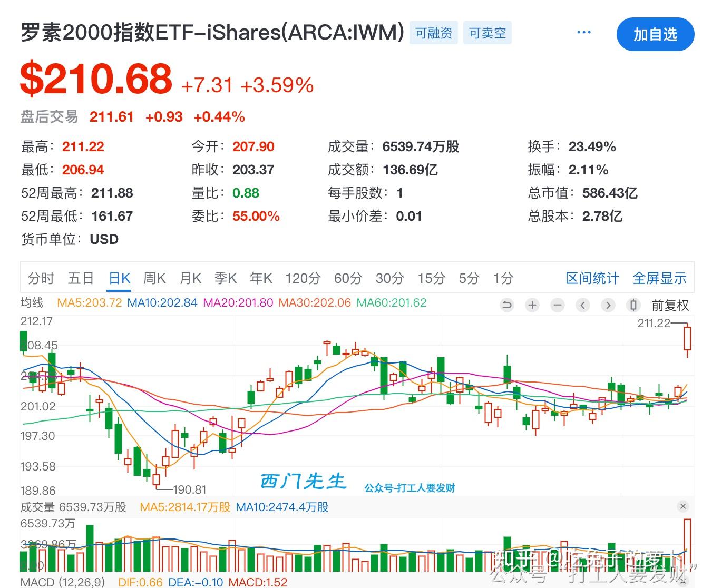The height and width of the screenshot is (588, 702).
Task: Open the 区间统计 range statistics link
Action: (592, 278)
